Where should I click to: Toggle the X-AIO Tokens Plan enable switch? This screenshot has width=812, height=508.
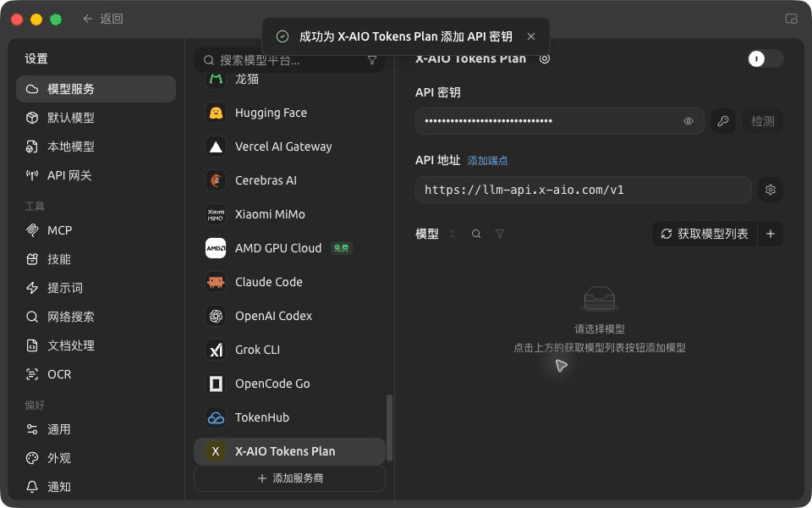pos(765,58)
